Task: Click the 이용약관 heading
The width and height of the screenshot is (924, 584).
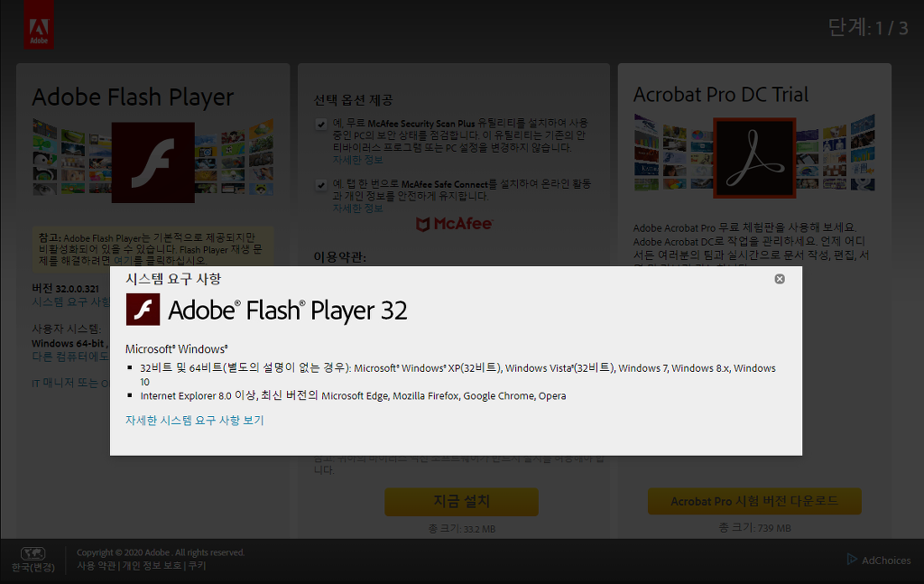Action: [339, 257]
